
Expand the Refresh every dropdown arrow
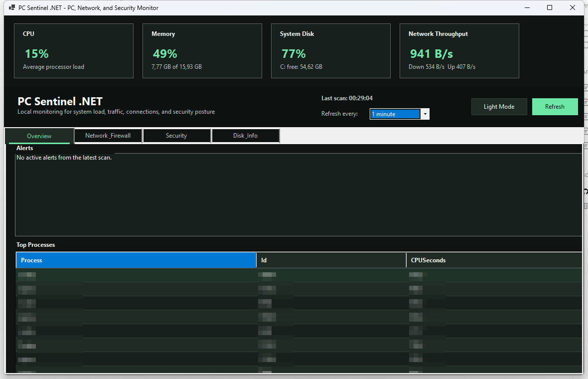(x=425, y=114)
